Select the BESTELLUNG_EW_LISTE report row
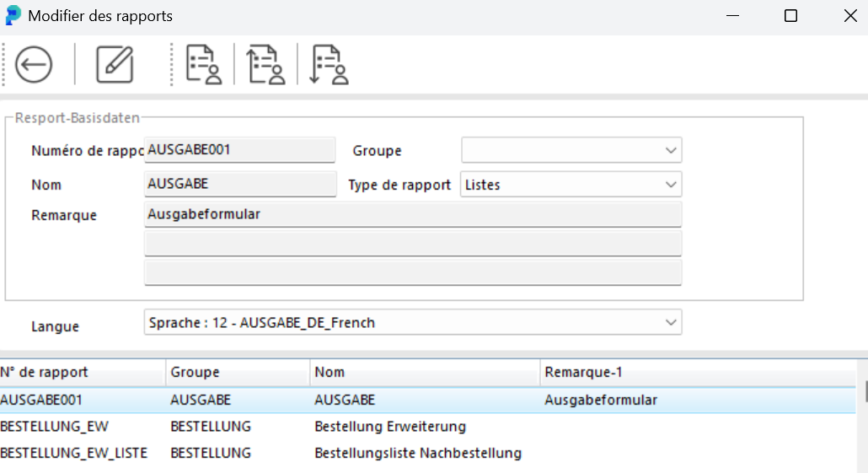The image size is (868, 473). coord(74,454)
